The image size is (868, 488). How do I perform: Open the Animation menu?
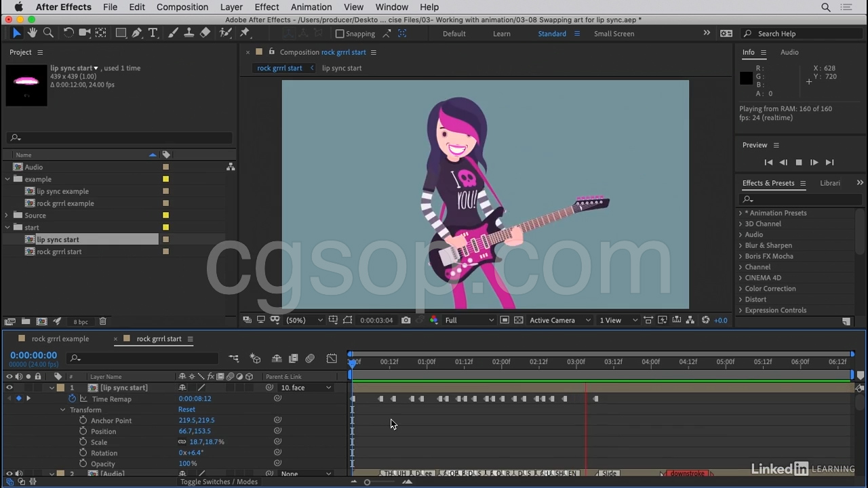[311, 7]
